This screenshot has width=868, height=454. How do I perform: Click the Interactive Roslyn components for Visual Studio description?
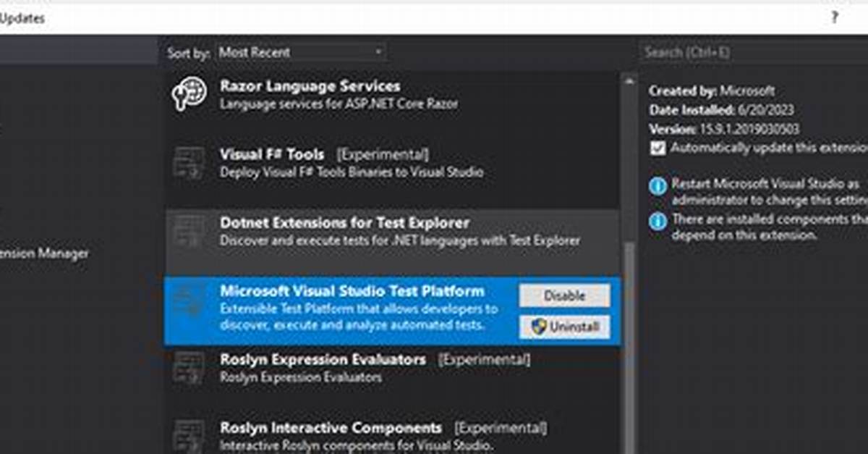pyautogui.click(x=357, y=446)
